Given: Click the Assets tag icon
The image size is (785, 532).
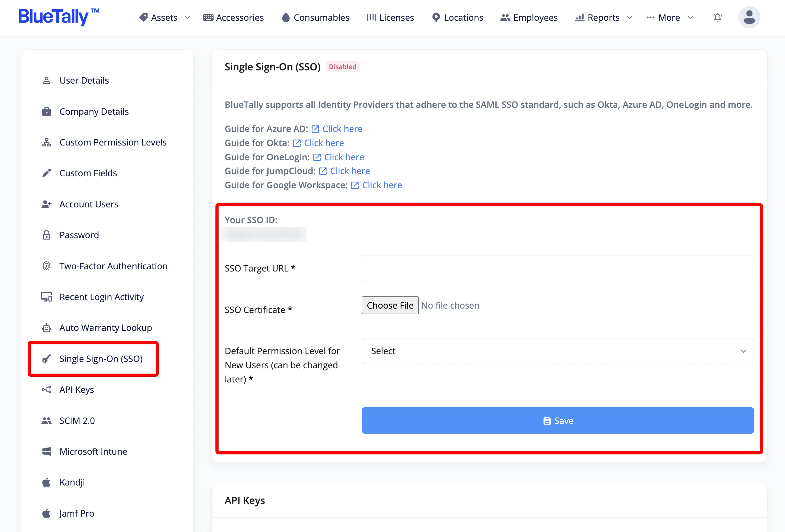Looking at the screenshot, I should pyautogui.click(x=143, y=18).
